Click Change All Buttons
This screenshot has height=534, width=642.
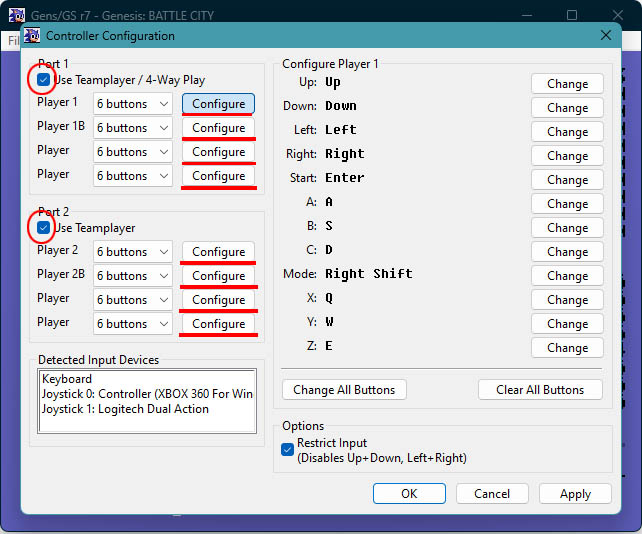point(344,390)
